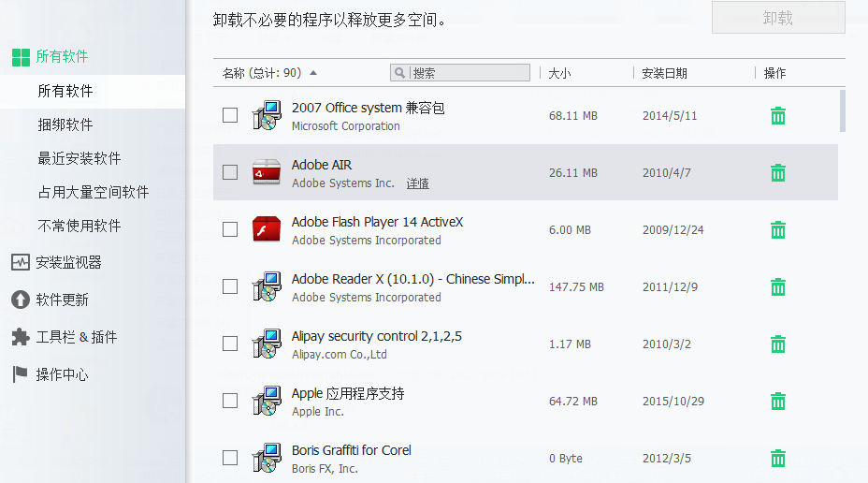Click the 68.11 MB size value

point(573,116)
